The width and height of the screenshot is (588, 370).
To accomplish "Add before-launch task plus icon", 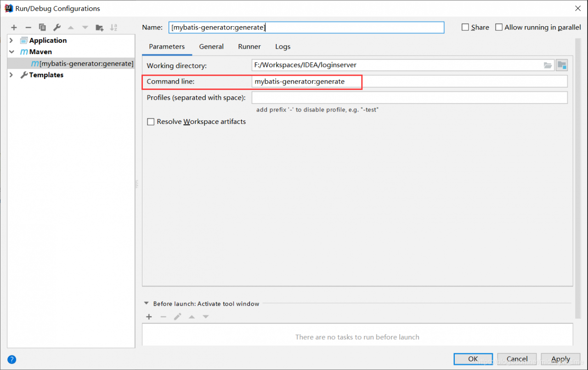I will pyautogui.click(x=149, y=317).
